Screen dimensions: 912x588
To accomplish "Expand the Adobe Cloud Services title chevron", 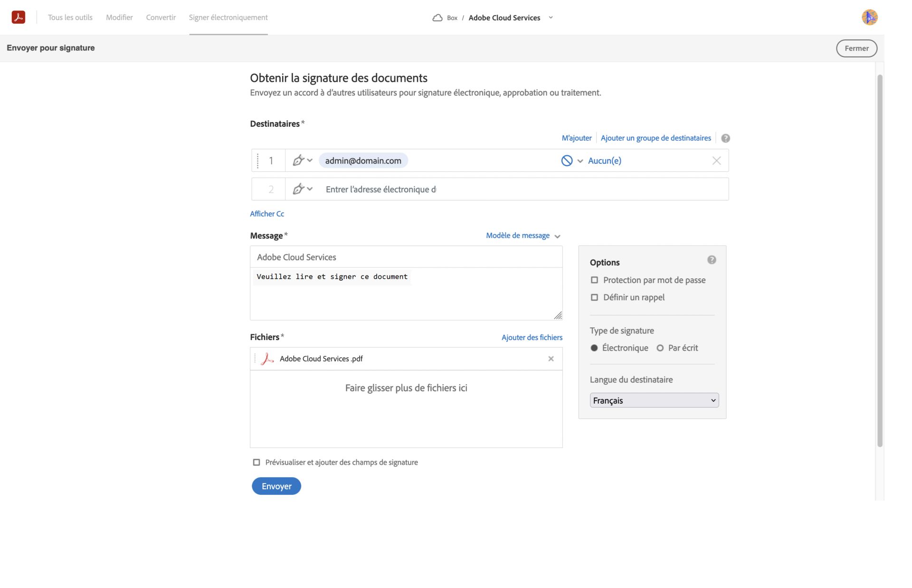I will (551, 18).
